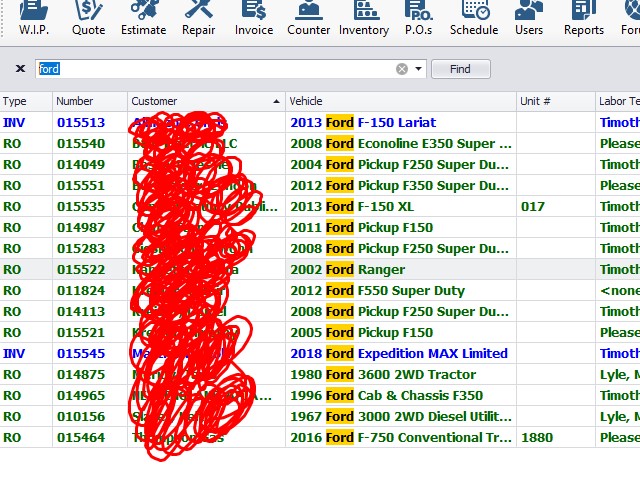Screen dimensions: 640x484
Task: Open the Counter sales module
Action: [309, 18]
